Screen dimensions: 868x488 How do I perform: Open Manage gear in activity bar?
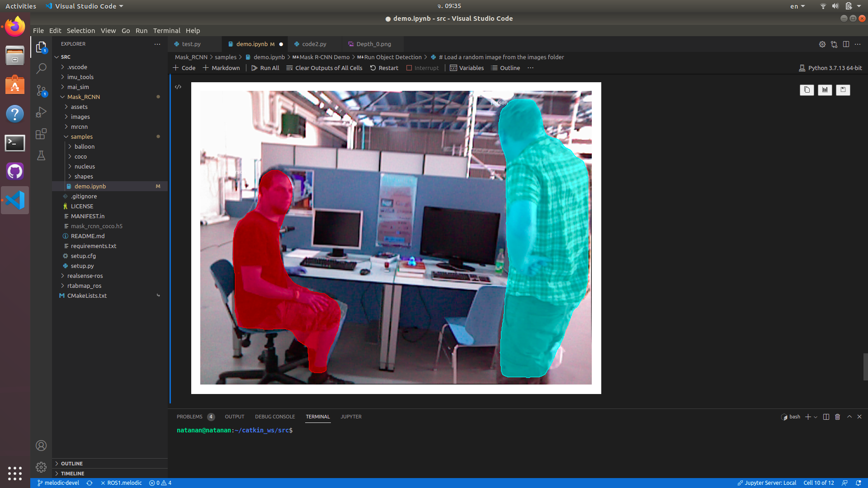[x=41, y=467]
